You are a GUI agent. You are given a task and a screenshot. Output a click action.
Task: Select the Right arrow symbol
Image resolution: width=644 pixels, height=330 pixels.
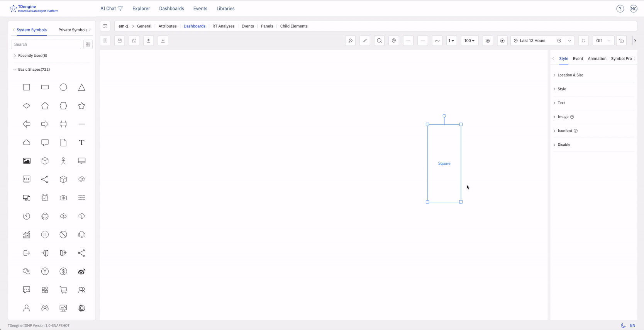click(45, 124)
